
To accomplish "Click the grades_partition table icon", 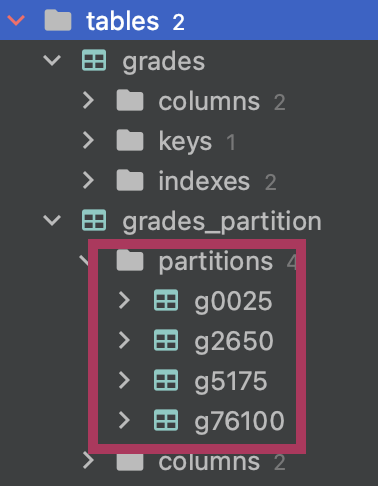I will click(x=94, y=220).
